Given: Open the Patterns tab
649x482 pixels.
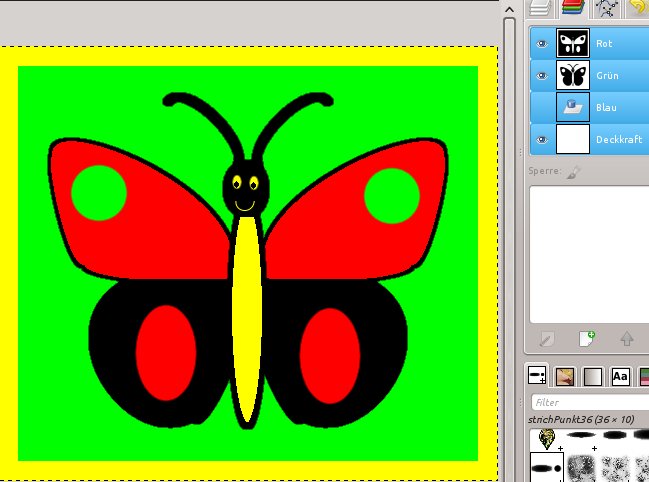Looking at the screenshot, I should tap(565, 376).
